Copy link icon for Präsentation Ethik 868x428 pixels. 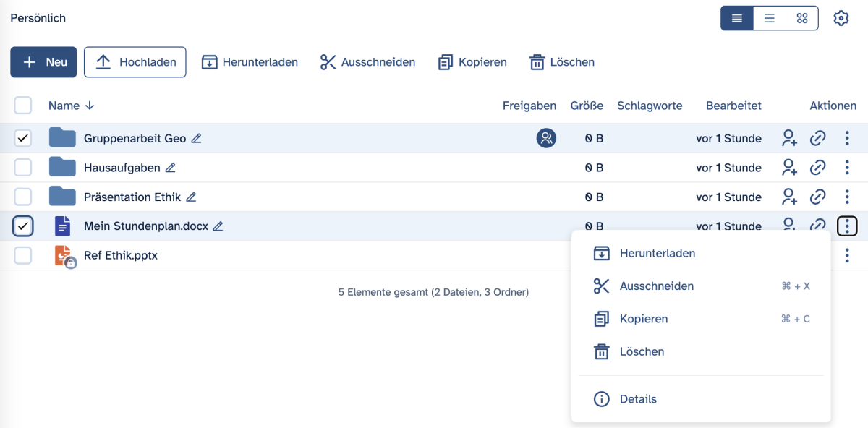coord(817,197)
